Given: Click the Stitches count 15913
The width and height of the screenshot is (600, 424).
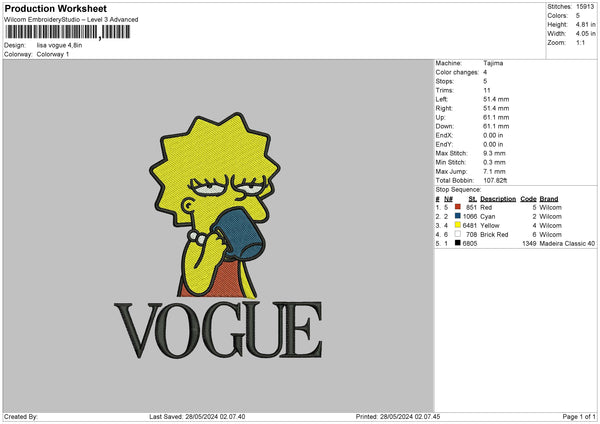Looking at the screenshot, I should coord(585,7).
